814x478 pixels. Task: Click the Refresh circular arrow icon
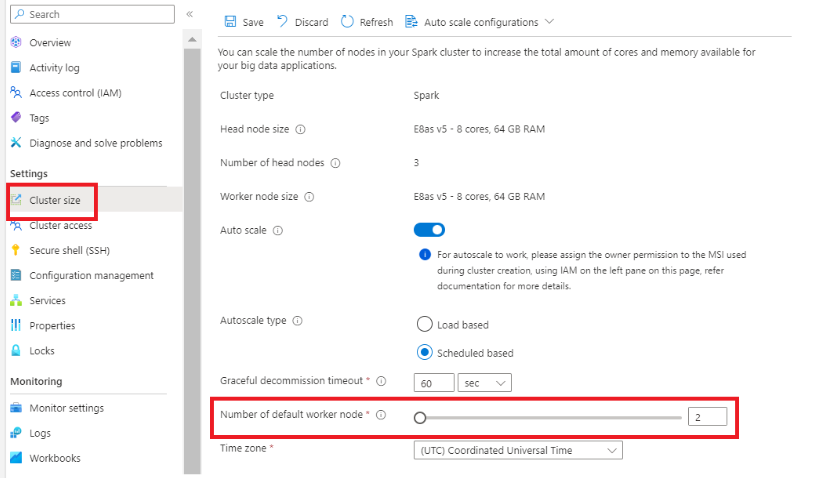[x=347, y=22]
